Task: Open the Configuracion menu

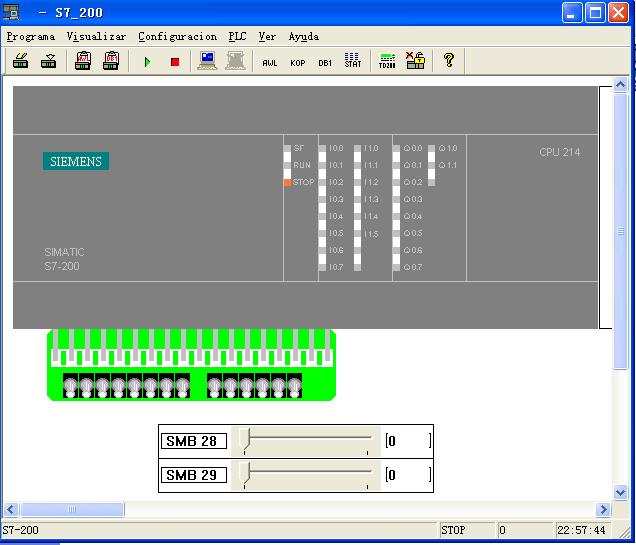Action: coord(177,36)
